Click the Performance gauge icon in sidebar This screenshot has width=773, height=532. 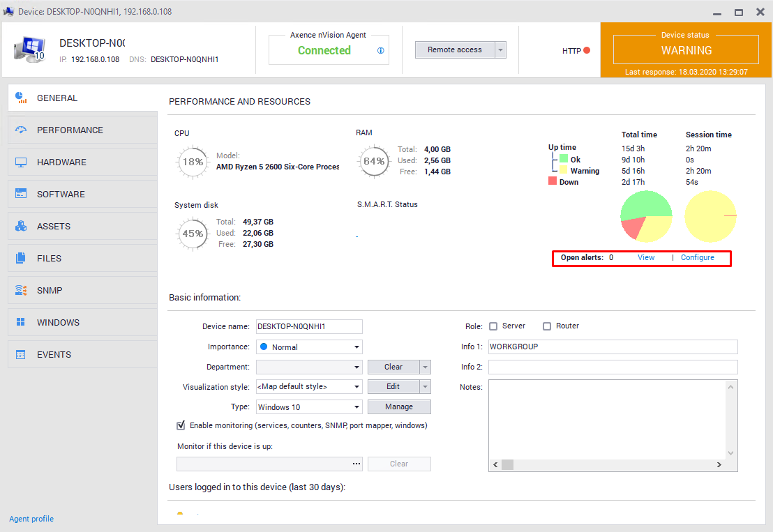pyautogui.click(x=21, y=130)
